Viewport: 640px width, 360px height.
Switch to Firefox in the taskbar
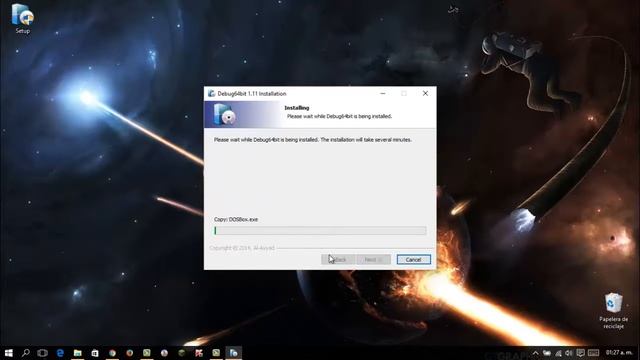pos(129,353)
